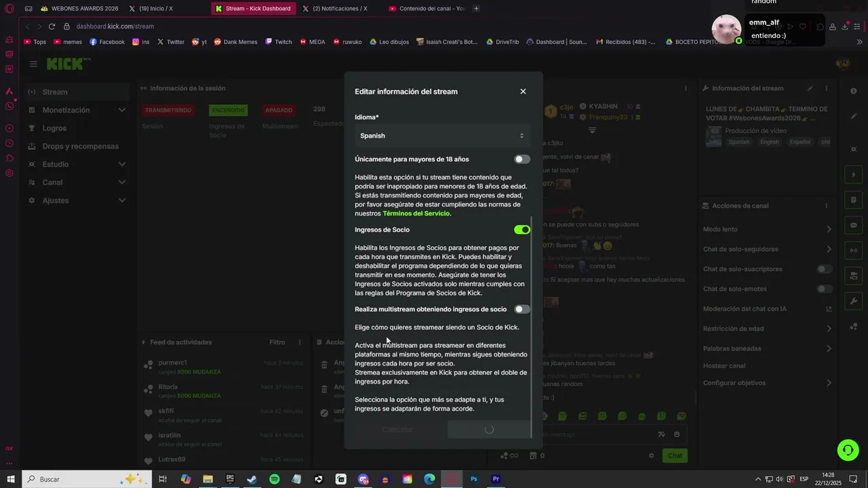The image size is (868, 488).
Task: Click the green Chat send button
Action: 675,455
